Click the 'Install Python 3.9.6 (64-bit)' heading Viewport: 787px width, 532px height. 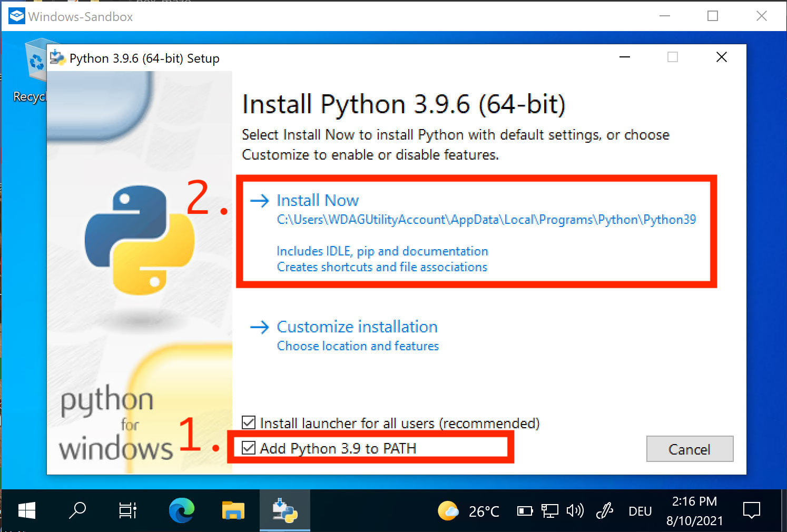[404, 104]
